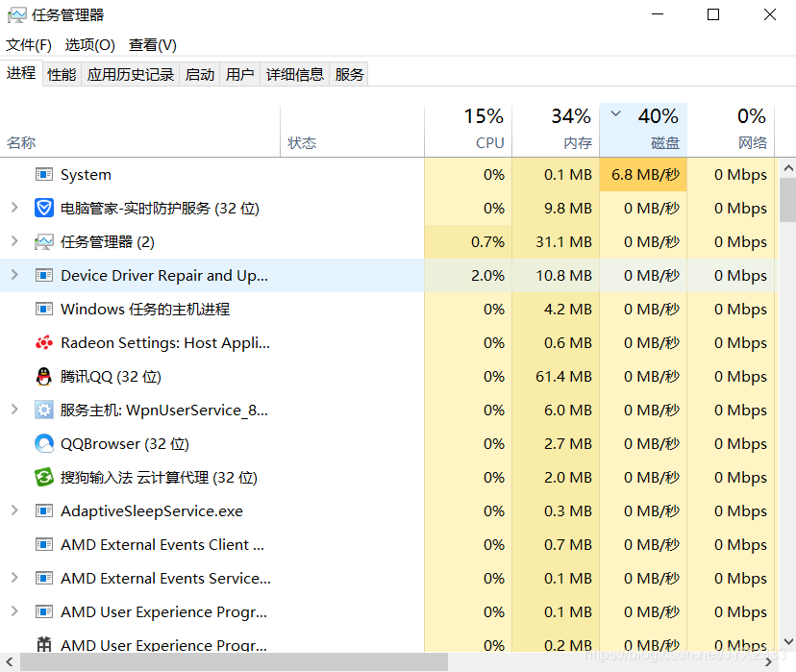Viewport: 796px width, 672px height.
Task: Click the 搜狗输入法 green icon
Action: coord(44,477)
